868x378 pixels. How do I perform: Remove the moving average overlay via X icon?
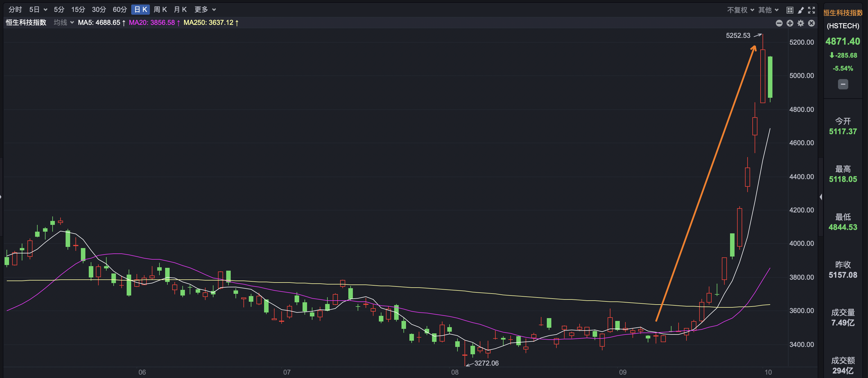[x=811, y=23]
